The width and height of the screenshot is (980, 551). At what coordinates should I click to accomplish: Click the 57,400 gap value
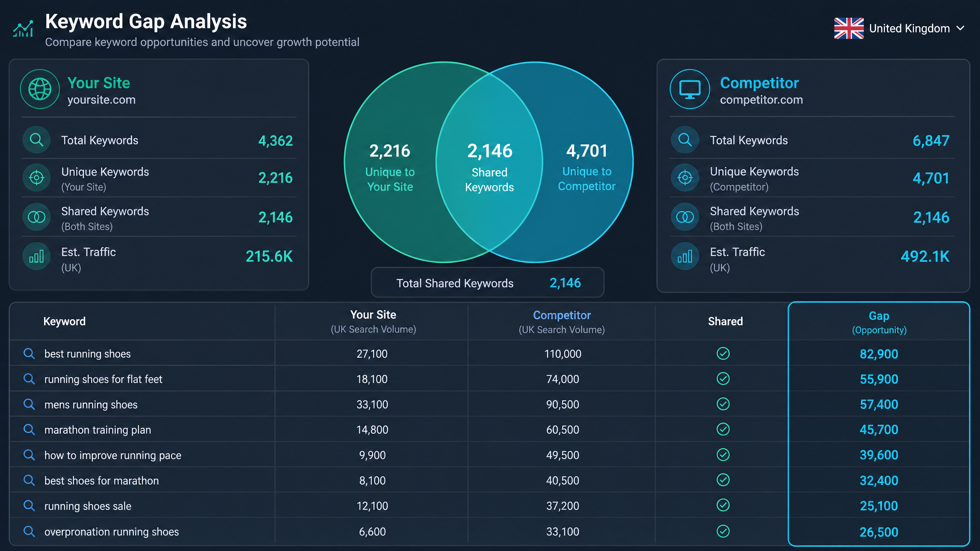[879, 405]
